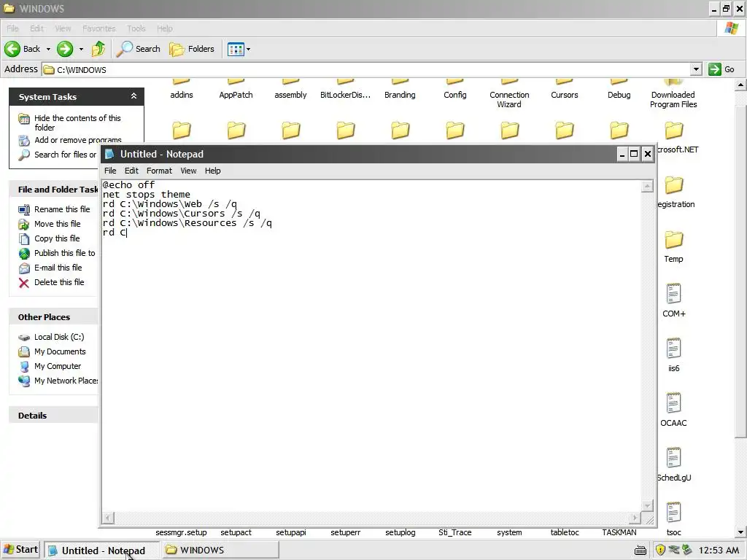747x560 pixels.
Task: Click the on-screen keyboard tray icon
Action: [640, 551]
